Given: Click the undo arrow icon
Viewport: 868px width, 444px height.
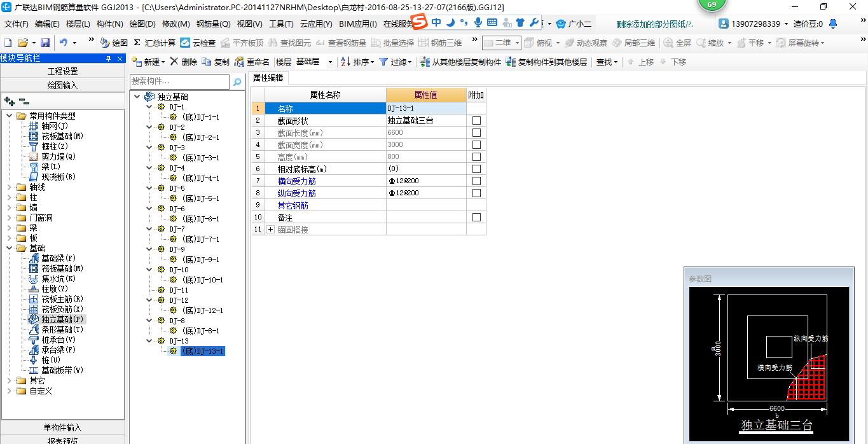Looking at the screenshot, I should (64, 43).
